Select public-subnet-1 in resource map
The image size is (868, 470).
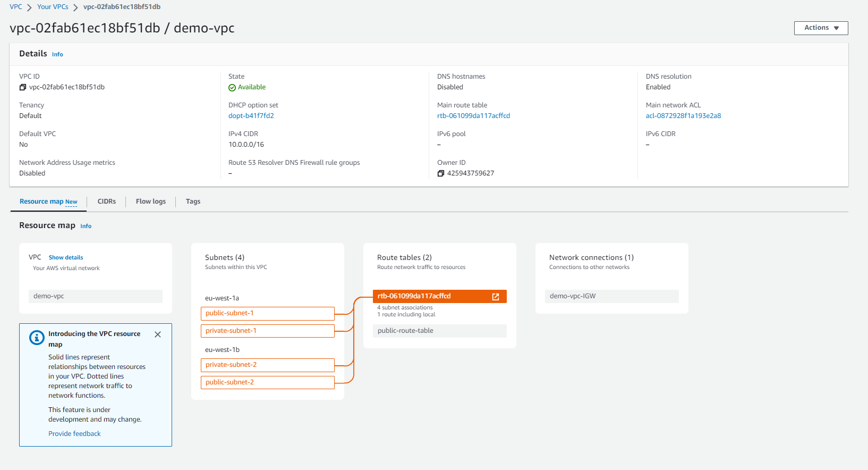[x=267, y=313]
